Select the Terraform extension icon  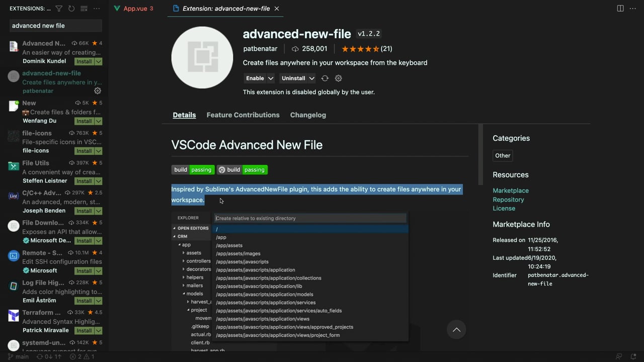[x=14, y=315]
